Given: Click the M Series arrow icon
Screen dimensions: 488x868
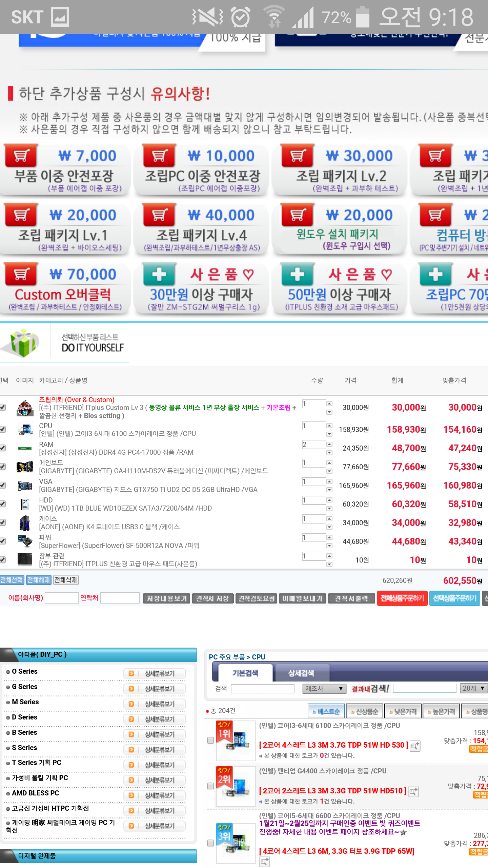Looking at the screenshot, I should 131,704.
